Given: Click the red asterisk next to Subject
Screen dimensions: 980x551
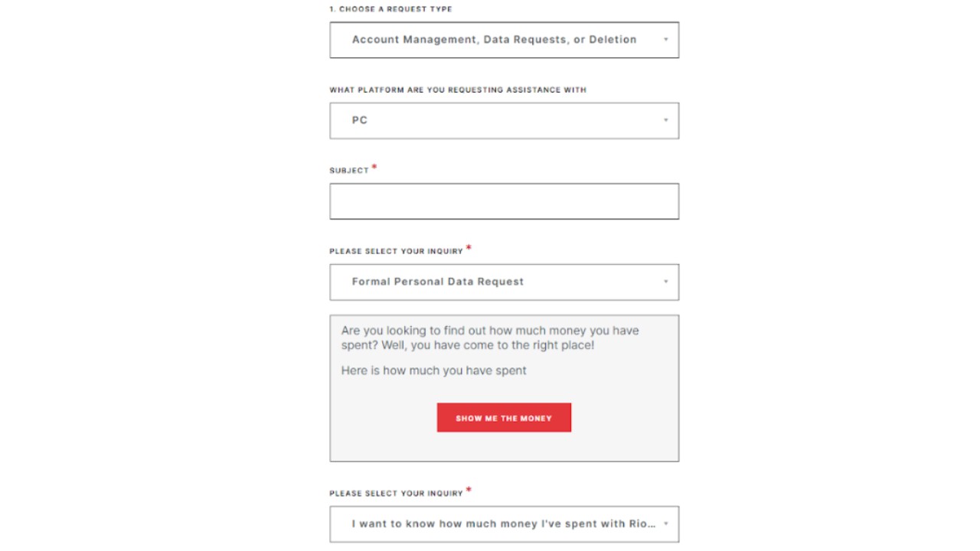Looking at the screenshot, I should tap(374, 168).
